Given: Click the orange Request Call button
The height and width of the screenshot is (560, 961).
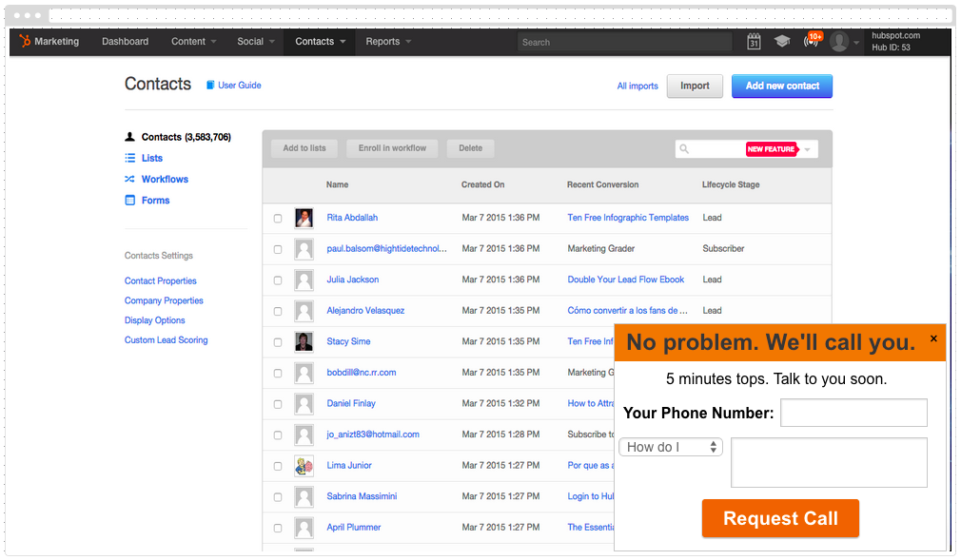Looking at the screenshot, I should [780, 518].
